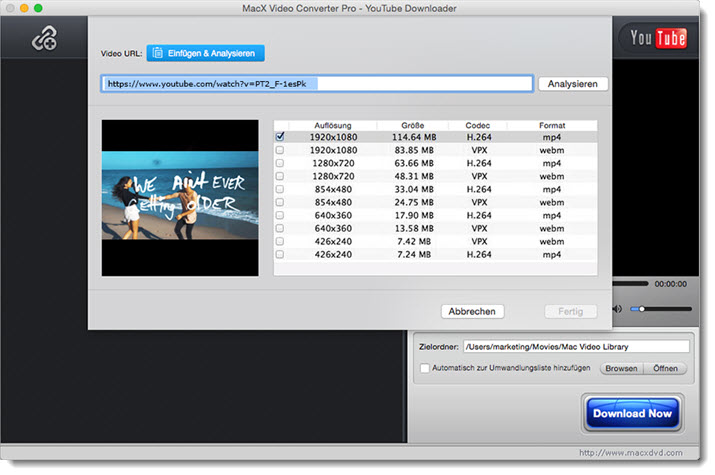This screenshot has height=475, width=715.
Task: Select the 48.31 MB size cell
Action: 414,176
